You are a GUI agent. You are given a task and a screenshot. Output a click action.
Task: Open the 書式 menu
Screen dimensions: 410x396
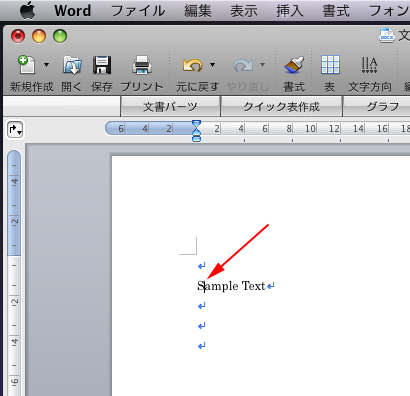click(336, 11)
